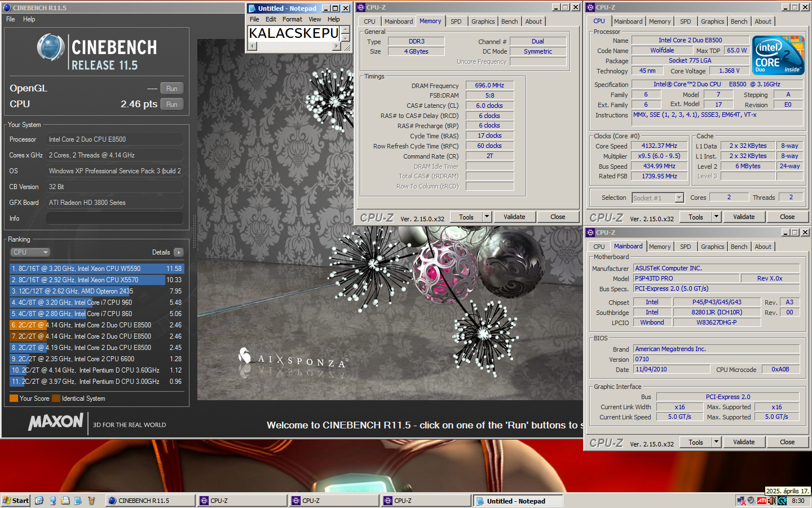This screenshot has width=812, height=508.
Task: Select ranking row Core 2 CPU 6600
Action: pos(97,359)
